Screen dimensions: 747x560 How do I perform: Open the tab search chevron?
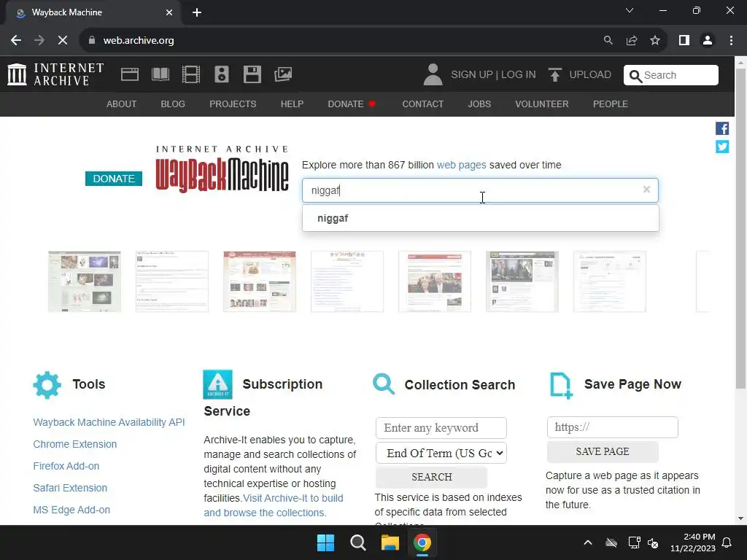[630, 10]
